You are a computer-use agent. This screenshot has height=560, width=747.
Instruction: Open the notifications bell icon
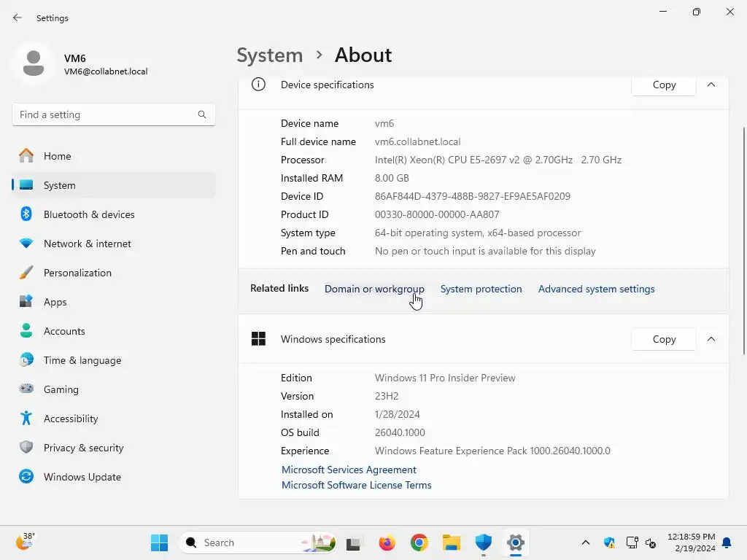(x=727, y=542)
